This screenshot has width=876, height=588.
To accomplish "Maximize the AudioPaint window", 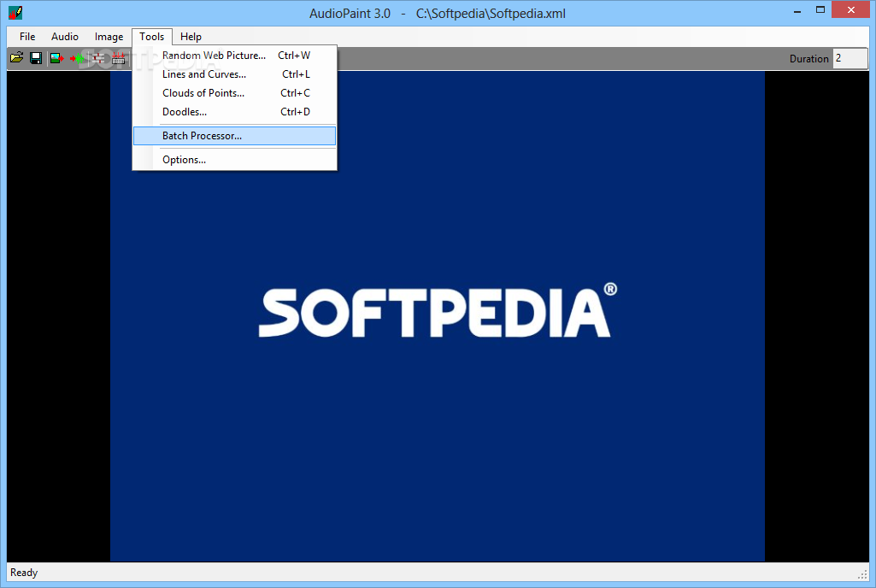I will click(820, 10).
